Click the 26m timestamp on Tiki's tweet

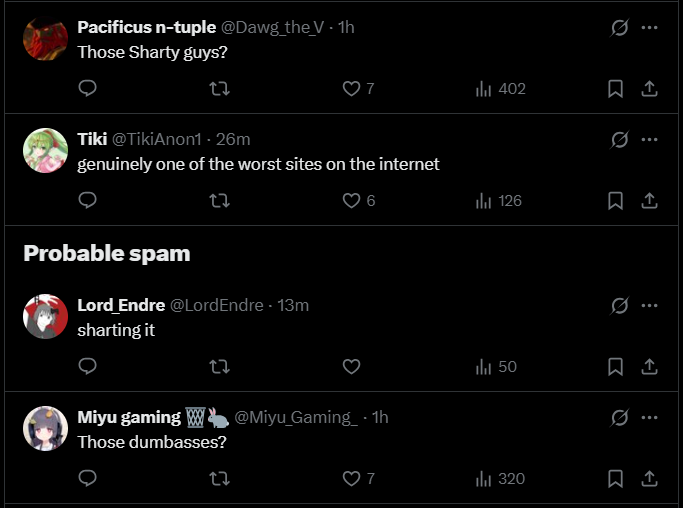pyautogui.click(x=233, y=139)
